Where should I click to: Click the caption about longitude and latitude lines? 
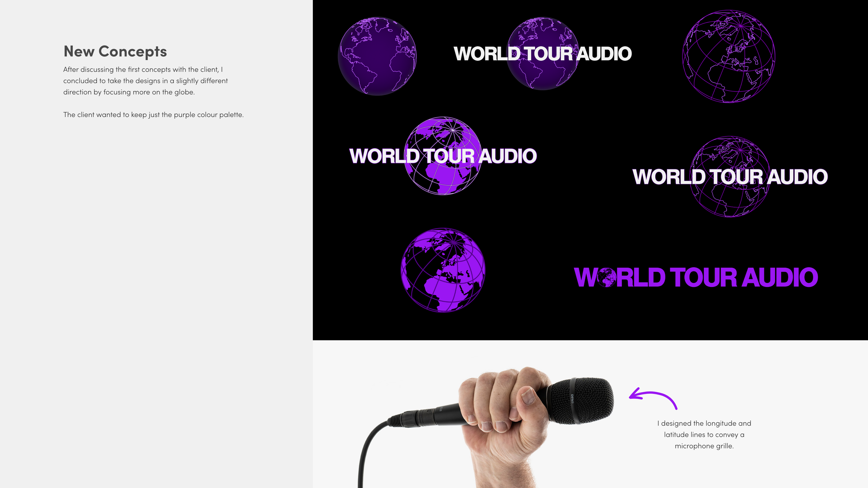click(704, 435)
